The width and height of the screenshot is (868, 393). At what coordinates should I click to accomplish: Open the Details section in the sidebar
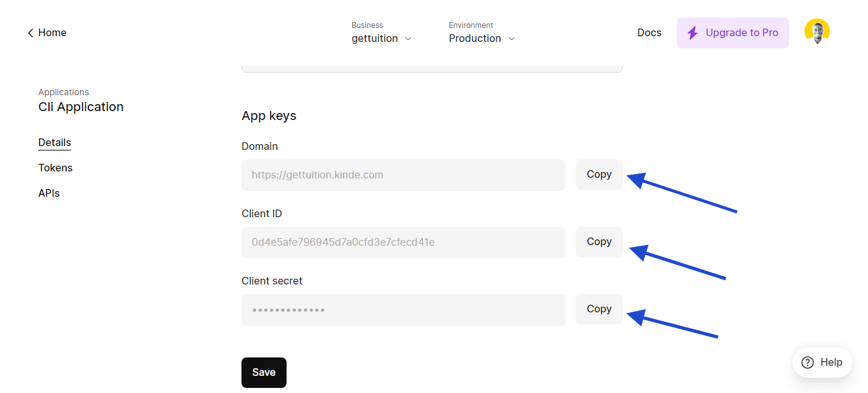click(55, 143)
